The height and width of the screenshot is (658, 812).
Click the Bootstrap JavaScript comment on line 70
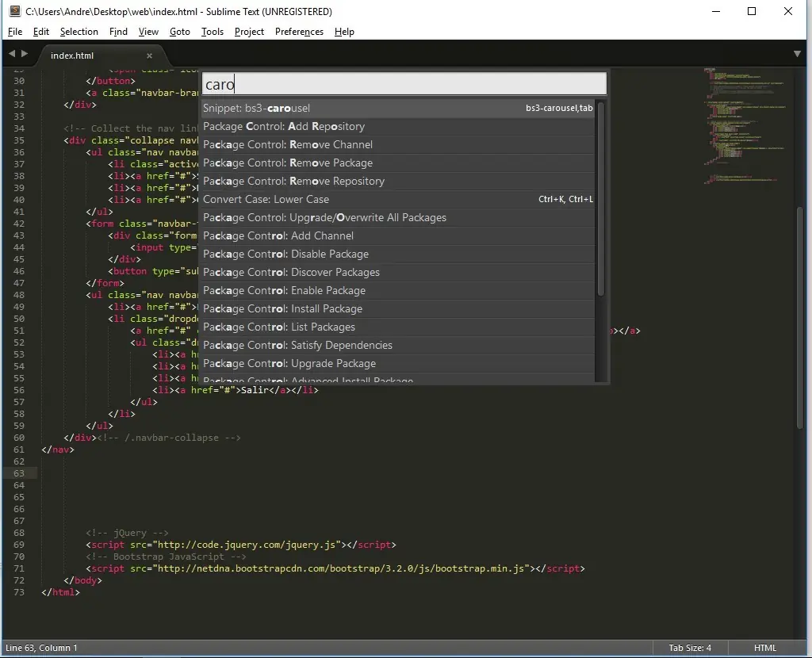click(x=166, y=557)
